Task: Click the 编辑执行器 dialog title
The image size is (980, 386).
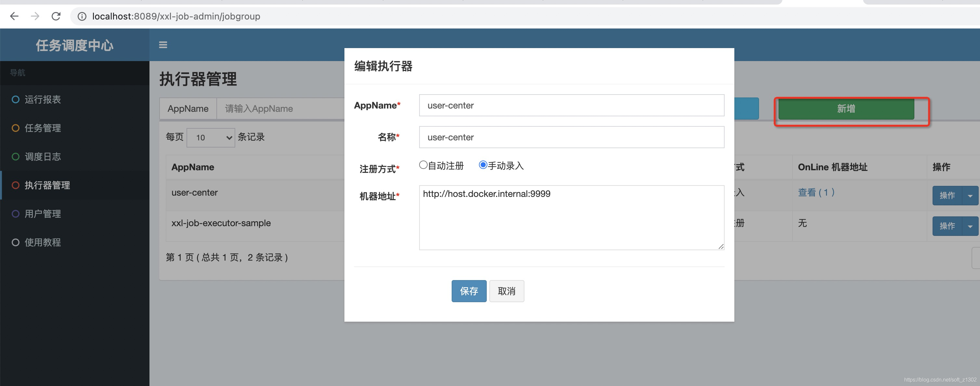Action: pyautogui.click(x=383, y=66)
